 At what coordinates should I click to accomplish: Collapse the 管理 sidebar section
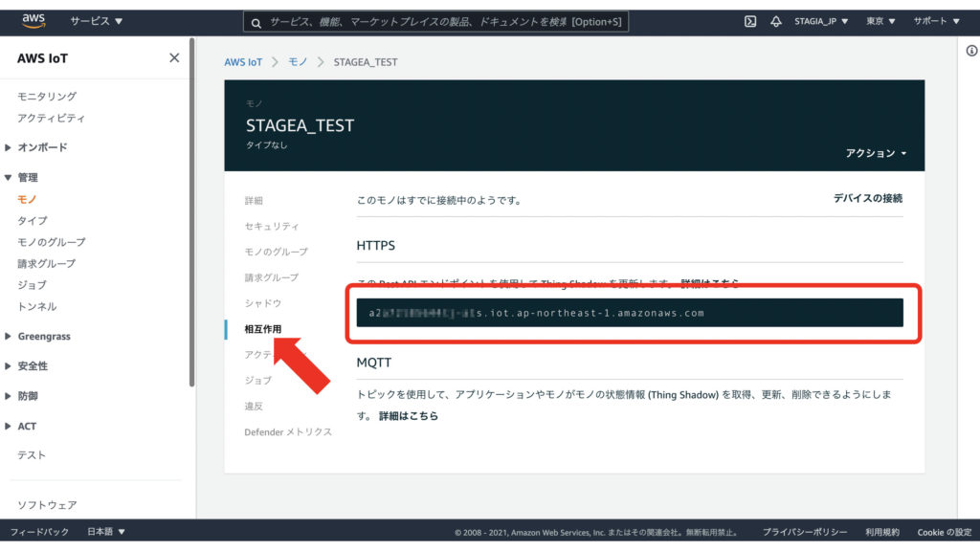point(27,178)
